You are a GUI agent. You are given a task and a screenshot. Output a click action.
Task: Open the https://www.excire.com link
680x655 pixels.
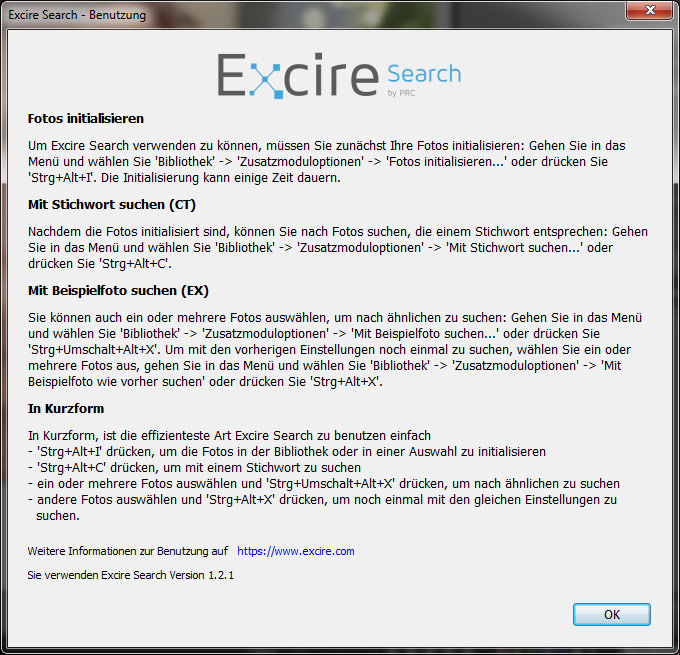click(296, 551)
